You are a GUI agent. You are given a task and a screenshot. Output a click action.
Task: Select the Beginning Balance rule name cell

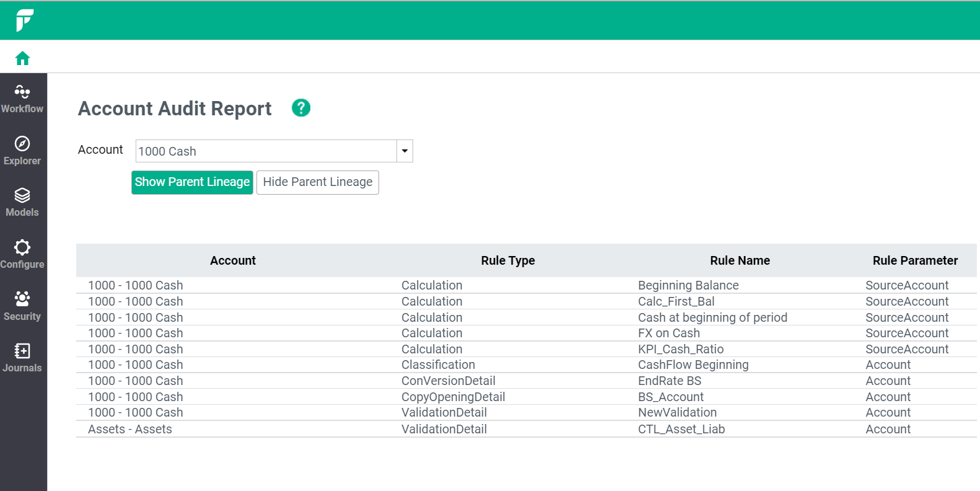pyautogui.click(x=688, y=285)
